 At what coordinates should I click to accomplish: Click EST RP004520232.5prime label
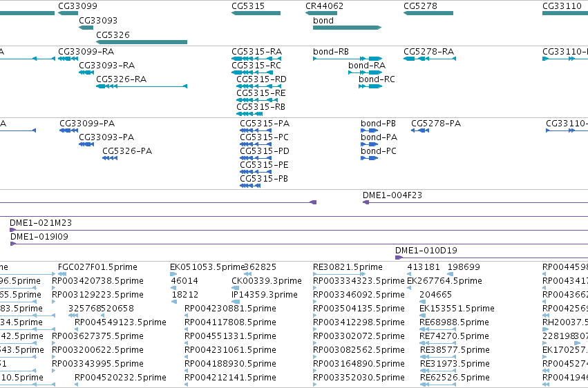coord(120,378)
